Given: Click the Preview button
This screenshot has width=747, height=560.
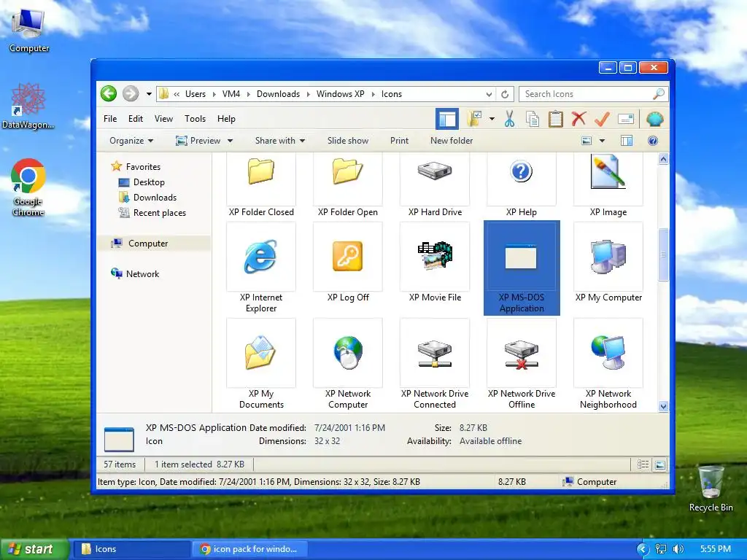Looking at the screenshot, I should [x=198, y=141].
